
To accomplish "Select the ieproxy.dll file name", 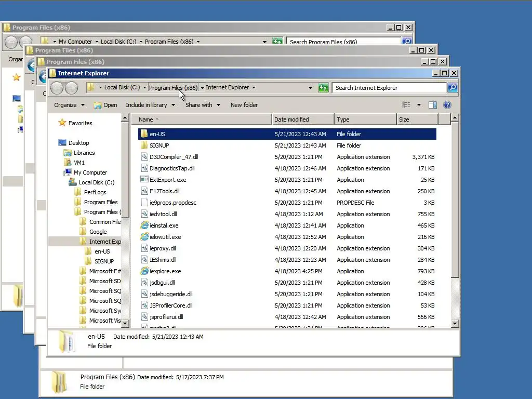I will pyautogui.click(x=163, y=248).
